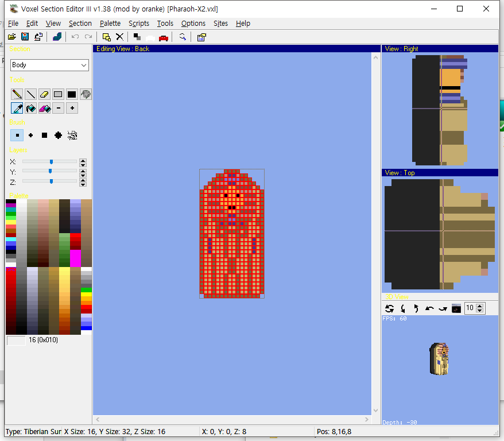
Task: Click the blue voxel blocks toolbar icon
Action: [x=57, y=37]
